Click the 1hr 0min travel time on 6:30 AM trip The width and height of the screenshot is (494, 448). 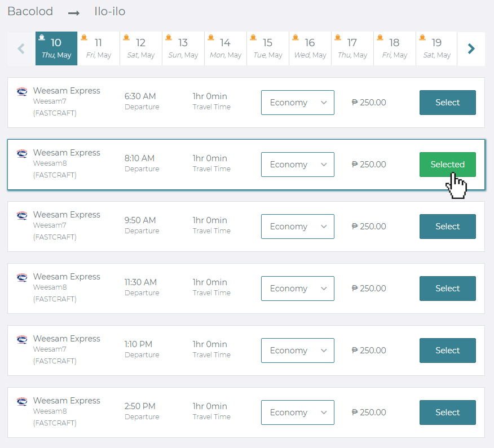(x=210, y=96)
